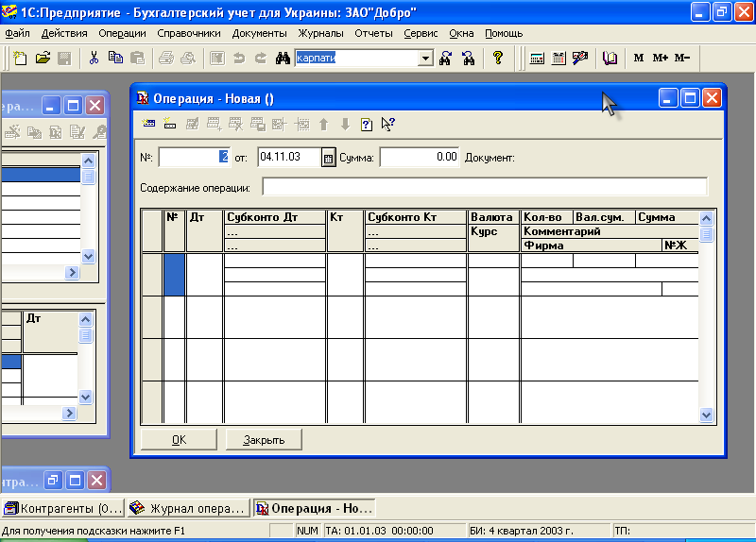Click the Комментарий column header
The width and height of the screenshot is (756, 542).
610,231
